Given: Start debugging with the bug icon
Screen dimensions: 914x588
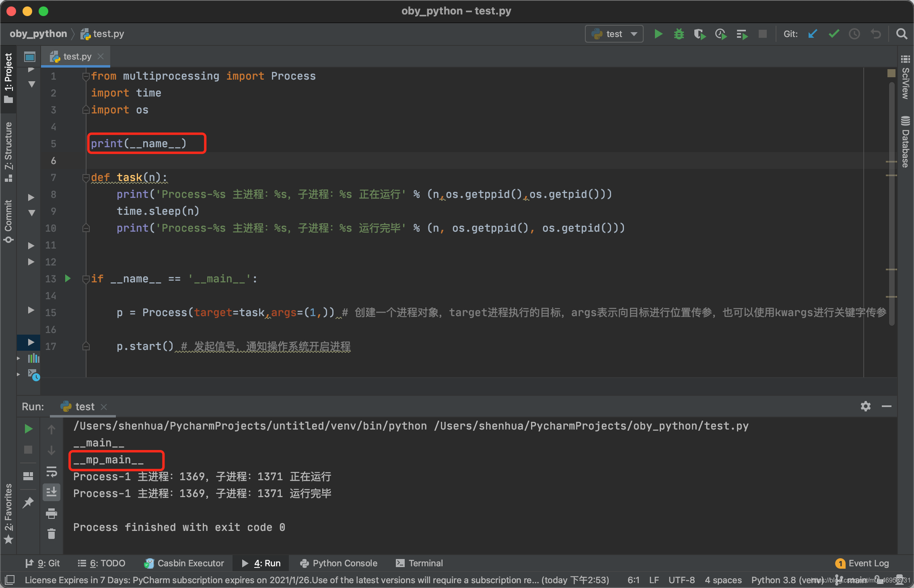Looking at the screenshot, I should [x=679, y=34].
